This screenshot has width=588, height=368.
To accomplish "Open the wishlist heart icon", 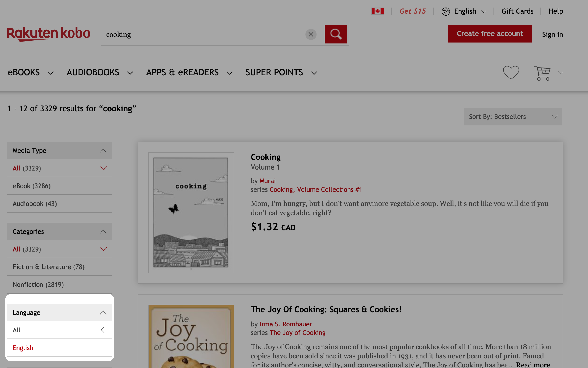I will point(511,73).
